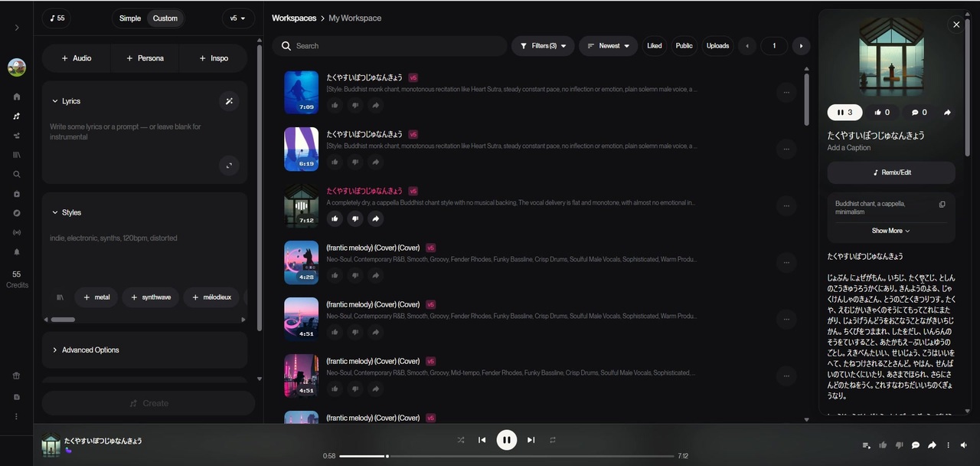
Task: Go to Workspaces breadcrumb
Action: pyautogui.click(x=294, y=18)
